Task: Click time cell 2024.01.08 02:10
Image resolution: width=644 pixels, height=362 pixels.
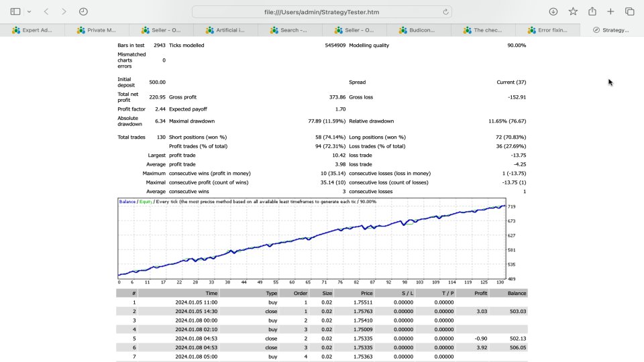Action: click(197, 329)
